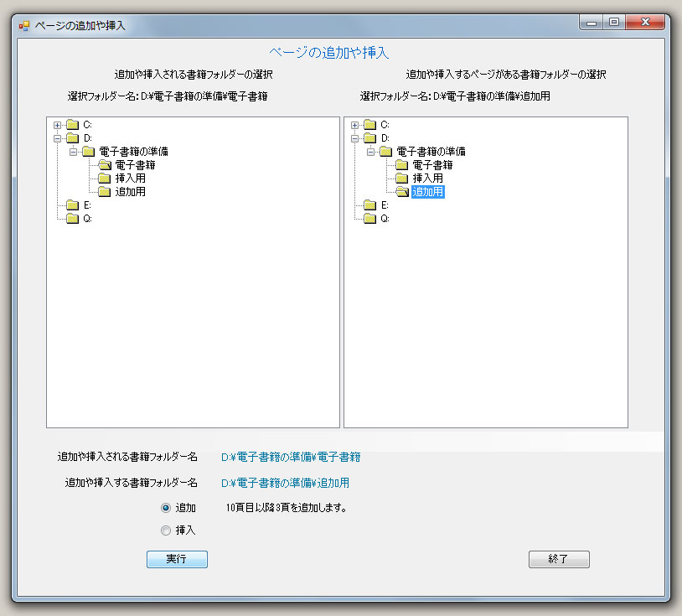This screenshot has width=682, height=616.
Task: Click the Q: drive folder icon in right tree
Action: pyautogui.click(x=369, y=219)
